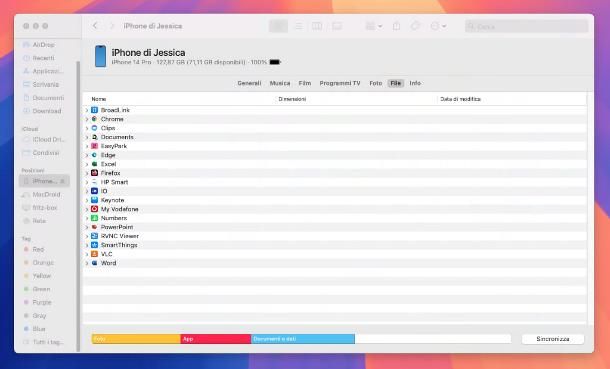Open AirDrop in the sidebar
The image size is (610, 369).
pyautogui.click(x=44, y=45)
